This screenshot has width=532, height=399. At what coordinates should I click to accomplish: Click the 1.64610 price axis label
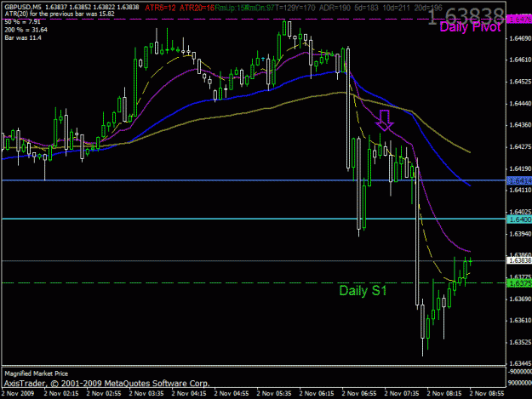point(520,60)
